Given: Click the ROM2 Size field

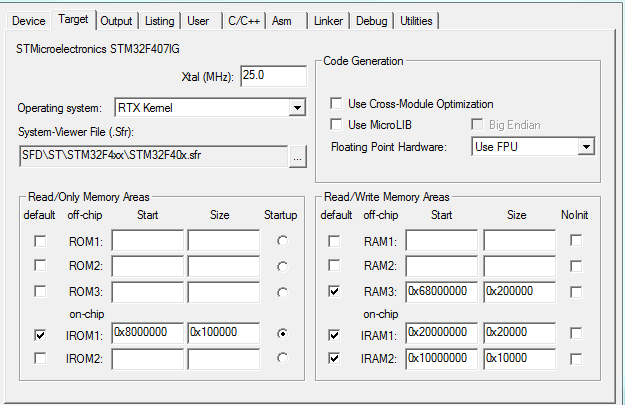Looking at the screenshot, I should pyautogui.click(x=224, y=266).
